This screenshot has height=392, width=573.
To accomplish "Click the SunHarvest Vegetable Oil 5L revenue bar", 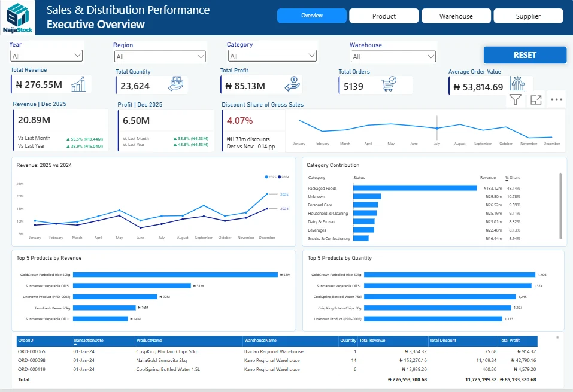I will pos(132,285).
